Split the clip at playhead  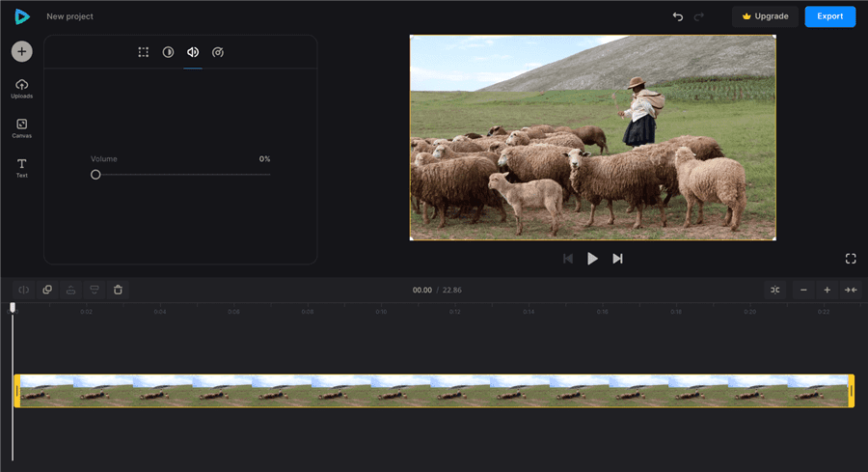point(24,290)
